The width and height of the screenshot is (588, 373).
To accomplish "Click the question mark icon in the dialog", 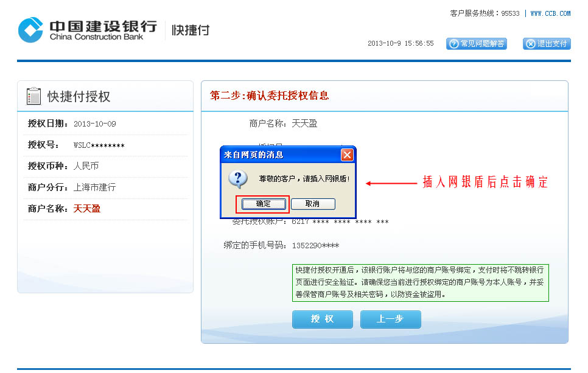I will (x=238, y=179).
